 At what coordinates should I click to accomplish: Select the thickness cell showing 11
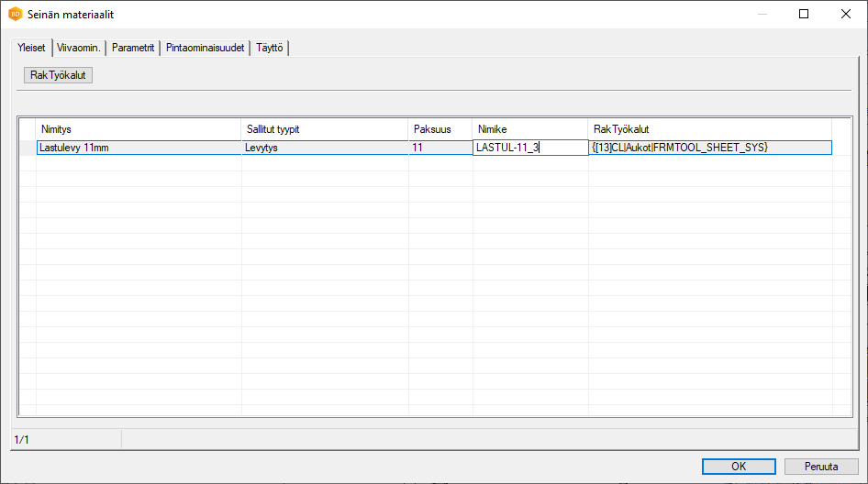[x=440, y=147]
